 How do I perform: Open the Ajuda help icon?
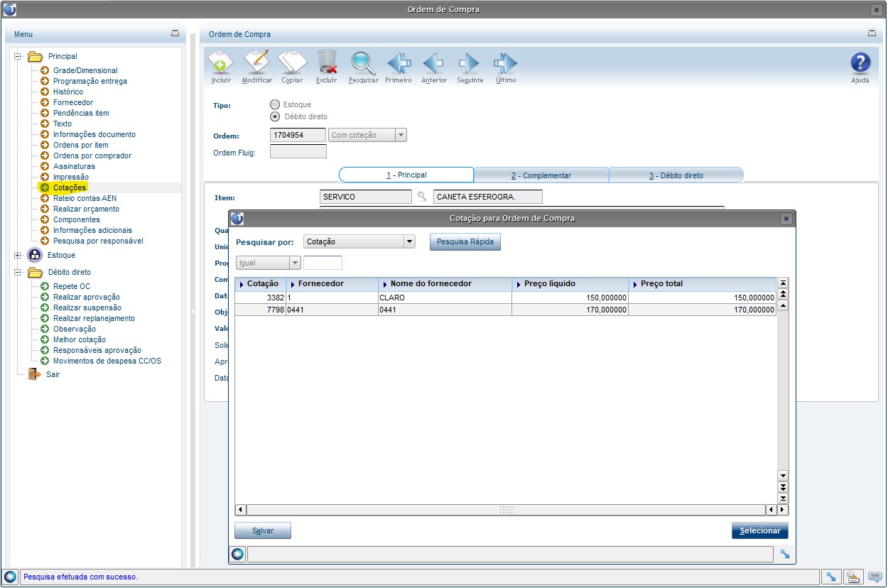pyautogui.click(x=860, y=62)
